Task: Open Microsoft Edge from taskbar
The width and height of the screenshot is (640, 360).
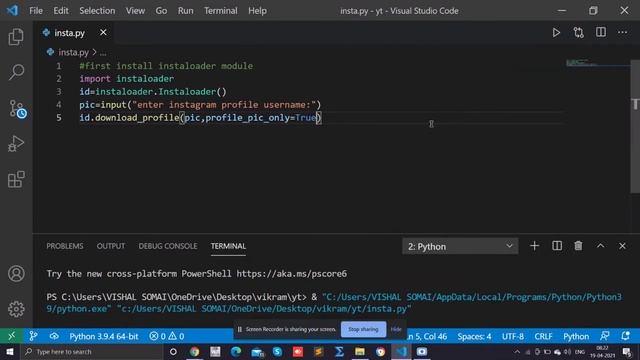Action: (x=236, y=351)
